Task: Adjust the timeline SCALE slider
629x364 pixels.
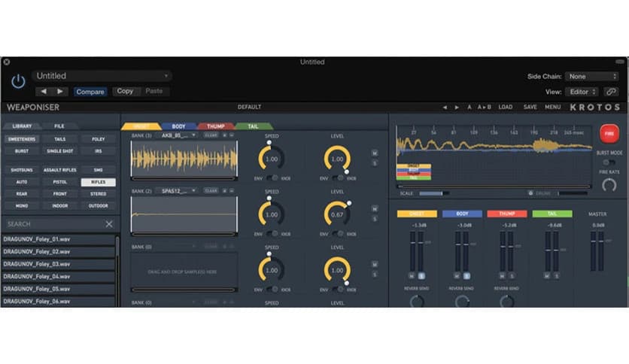Action: (x=433, y=193)
